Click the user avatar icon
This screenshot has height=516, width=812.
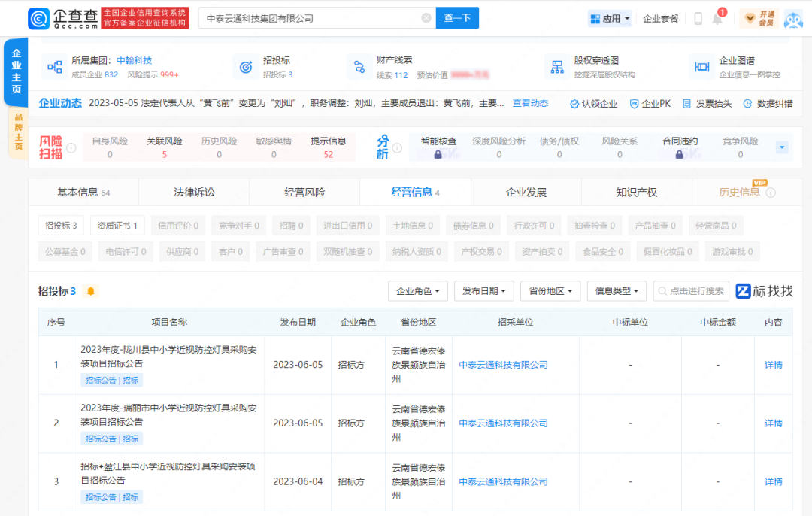pyautogui.click(x=793, y=19)
